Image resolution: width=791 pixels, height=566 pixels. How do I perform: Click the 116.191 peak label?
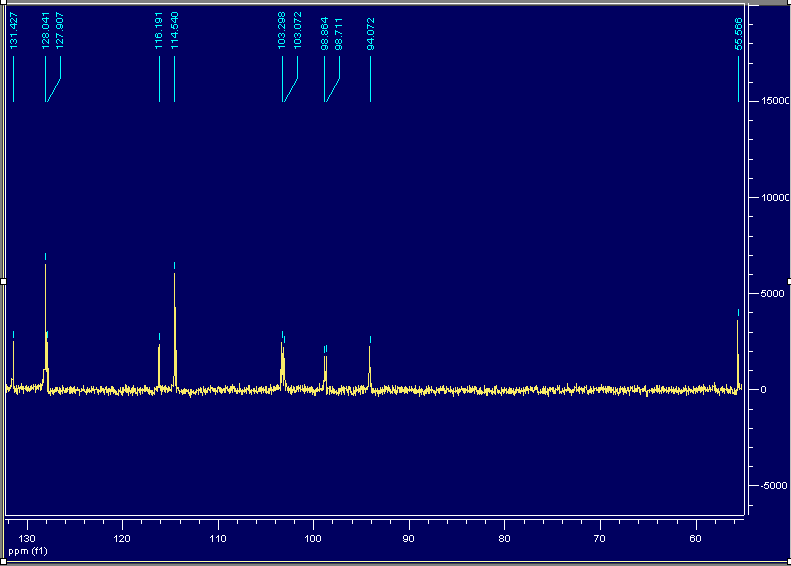pos(159,31)
